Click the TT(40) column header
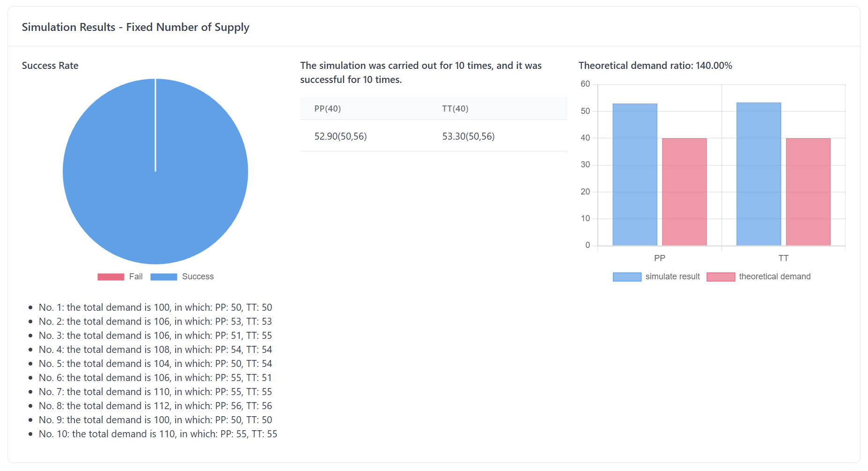 click(x=455, y=109)
